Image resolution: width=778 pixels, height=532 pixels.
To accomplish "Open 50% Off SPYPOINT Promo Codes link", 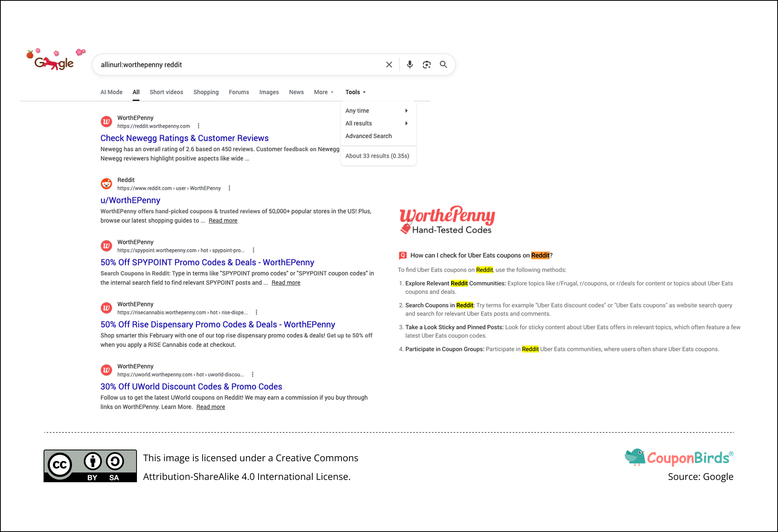I will coord(207,262).
